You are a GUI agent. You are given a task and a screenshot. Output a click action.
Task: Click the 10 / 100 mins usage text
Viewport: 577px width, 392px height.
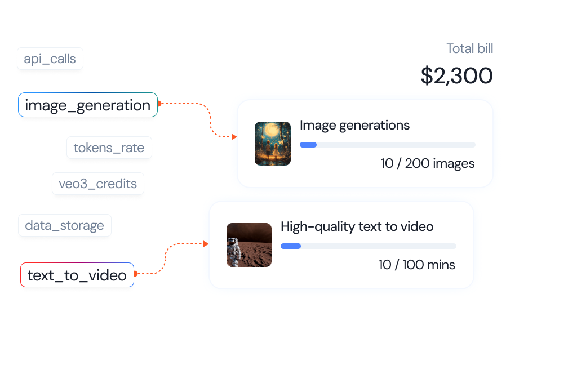[x=417, y=265]
